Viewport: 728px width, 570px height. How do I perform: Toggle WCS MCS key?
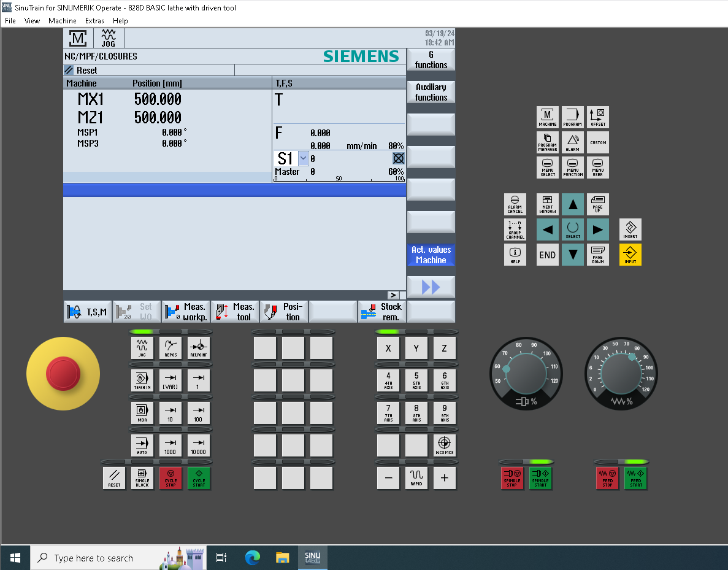coord(445,445)
